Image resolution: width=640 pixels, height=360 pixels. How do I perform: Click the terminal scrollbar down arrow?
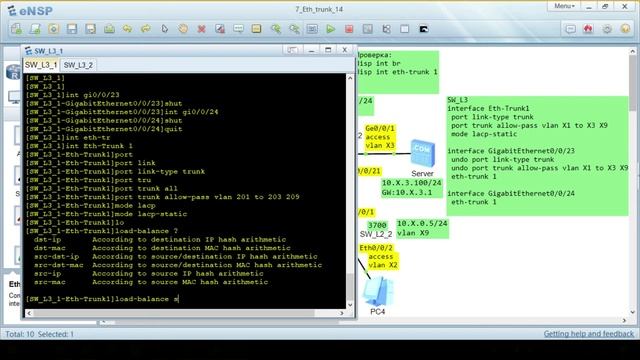(350, 304)
